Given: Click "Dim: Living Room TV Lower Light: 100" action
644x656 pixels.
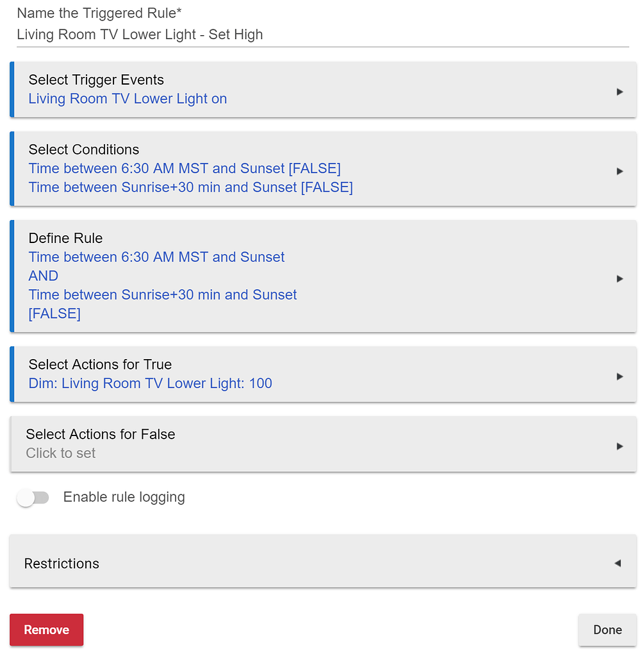Looking at the screenshot, I should pos(151,383).
